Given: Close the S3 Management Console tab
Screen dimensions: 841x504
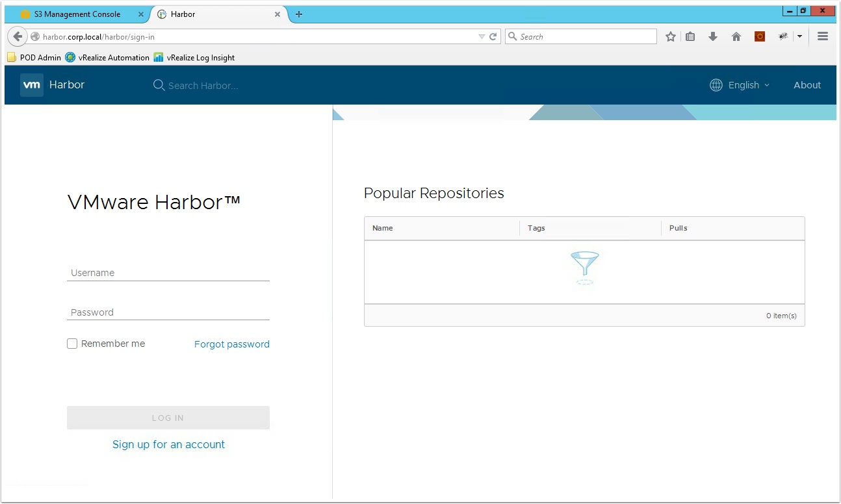Looking at the screenshot, I should [141, 14].
